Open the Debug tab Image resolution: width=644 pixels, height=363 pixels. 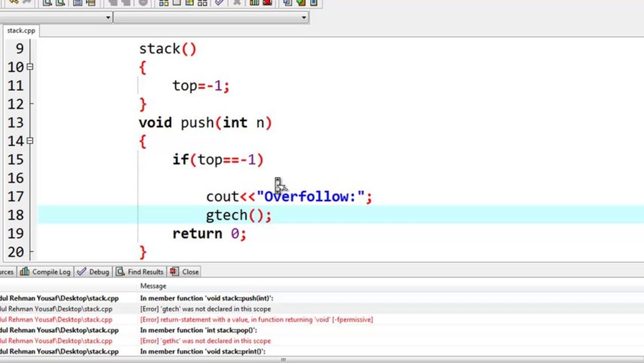[x=93, y=272]
